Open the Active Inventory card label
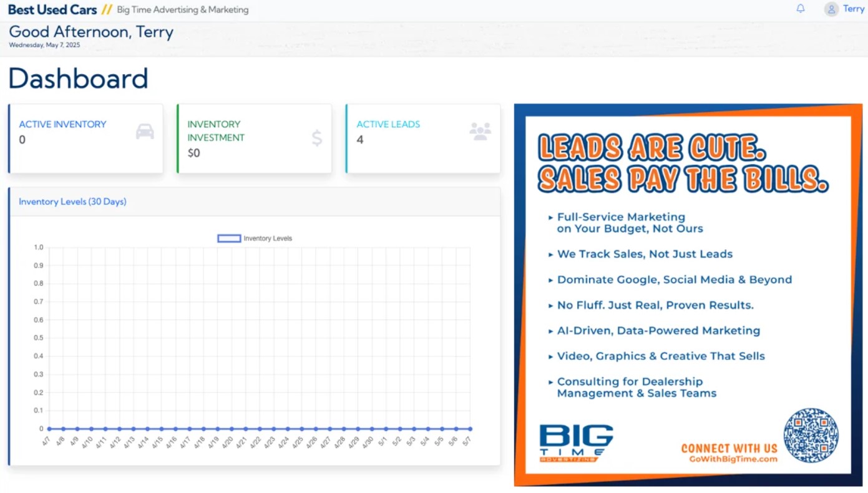Image resolution: width=868 pixels, height=493 pixels. pos(62,124)
